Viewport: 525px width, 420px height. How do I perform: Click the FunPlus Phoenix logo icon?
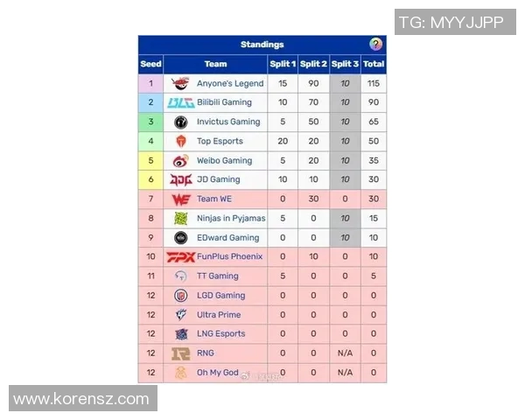coord(180,256)
